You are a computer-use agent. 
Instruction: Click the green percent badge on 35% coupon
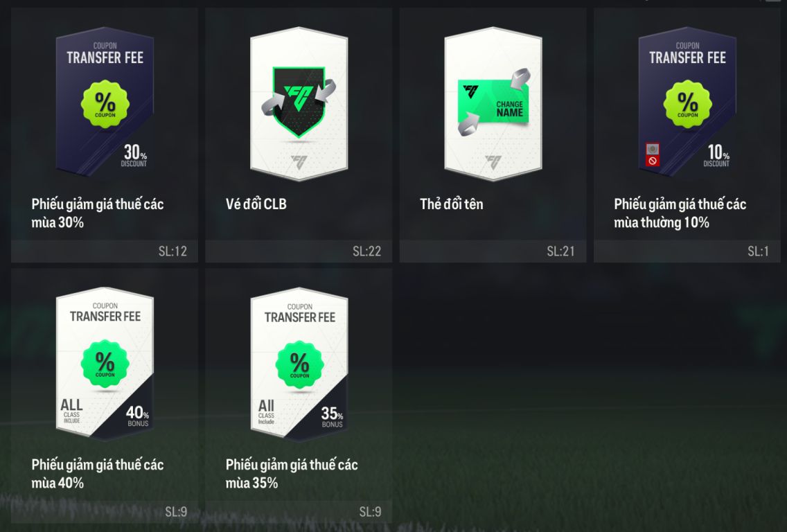tap(300, 365)
